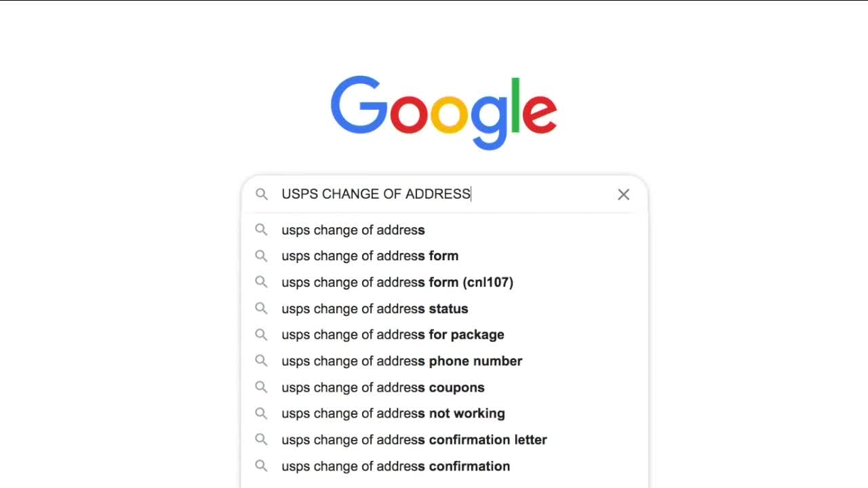The width and height of the screenshot is (868, 488).
Task: Click the Google logo
Action: coord(443,112)
